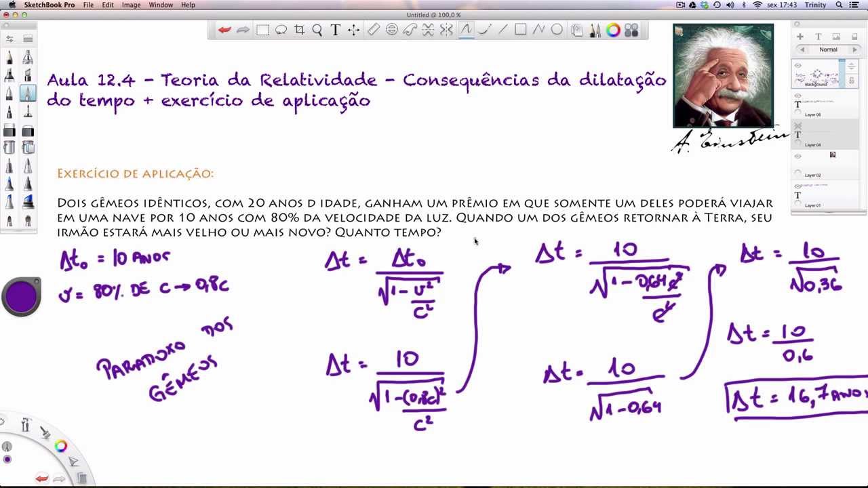Screen dimensions: 868x488
Task: Open the Wi-Fi status menu
Action: [x=757, y=5]
